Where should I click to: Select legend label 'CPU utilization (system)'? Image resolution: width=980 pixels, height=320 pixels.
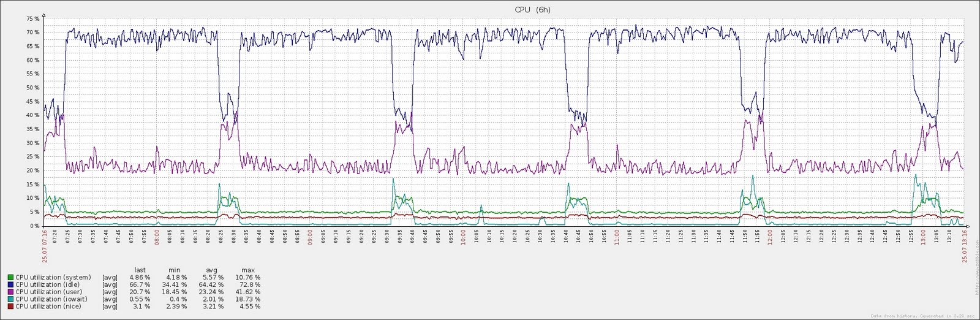(53, 278)
